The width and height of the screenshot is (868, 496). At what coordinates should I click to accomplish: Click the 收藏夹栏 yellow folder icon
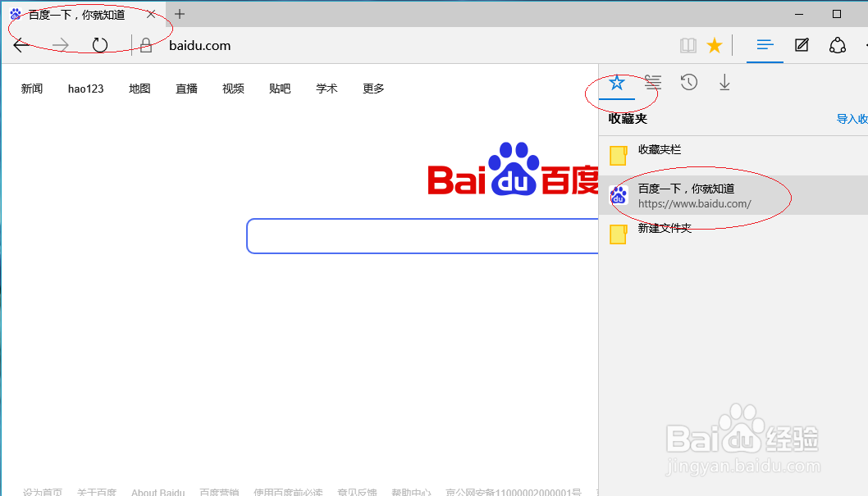[619, 156]
